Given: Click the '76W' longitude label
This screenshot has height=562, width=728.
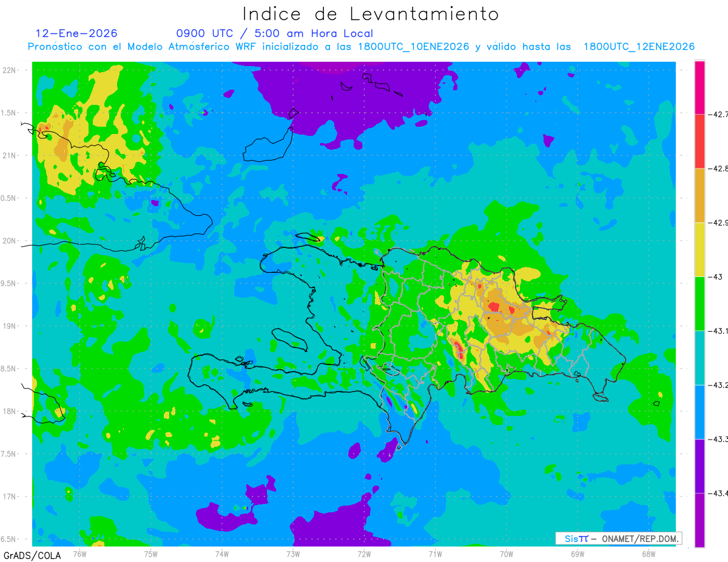Looking at the screenshot, I should tap(79, 553).
